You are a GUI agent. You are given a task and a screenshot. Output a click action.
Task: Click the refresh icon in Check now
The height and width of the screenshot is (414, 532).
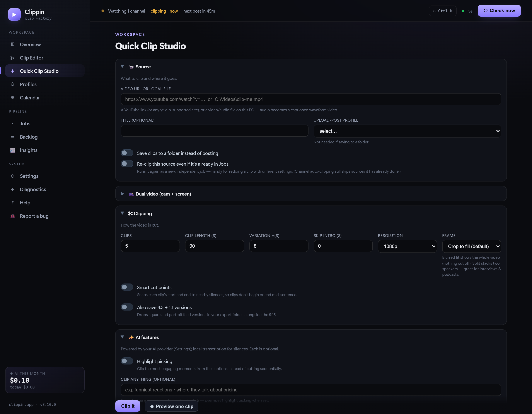click(485, 11)
